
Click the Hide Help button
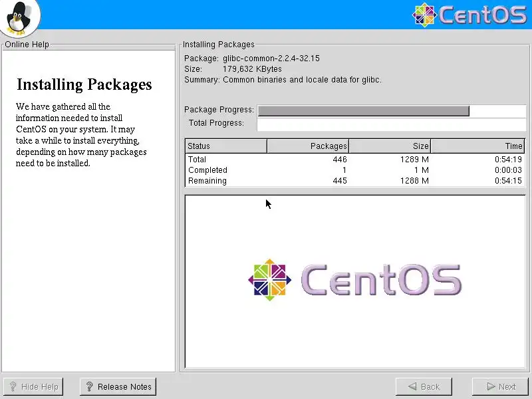[x=33, y=386]
